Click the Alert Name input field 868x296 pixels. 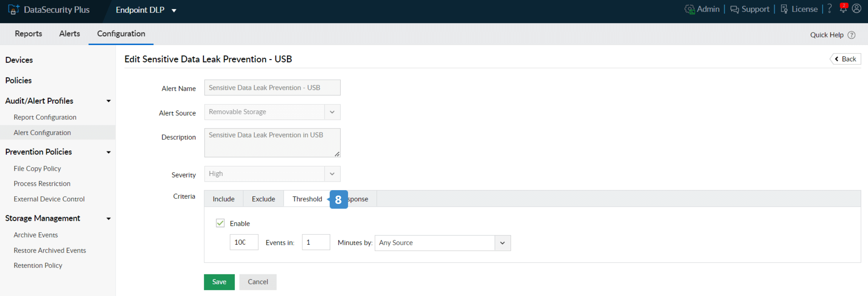coord(272,88)
